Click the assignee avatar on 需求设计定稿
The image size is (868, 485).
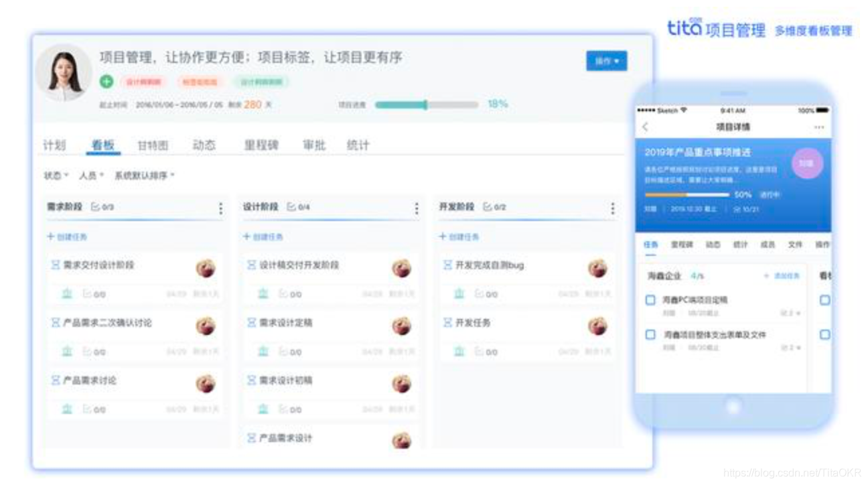pyautogui.click(x=402, y=326)
